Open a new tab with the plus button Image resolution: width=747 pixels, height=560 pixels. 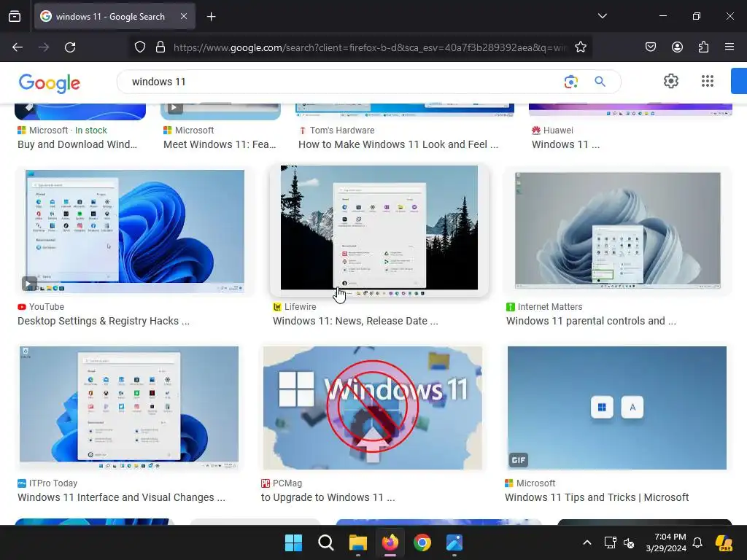pyautogui.click(x=211, y=17)
